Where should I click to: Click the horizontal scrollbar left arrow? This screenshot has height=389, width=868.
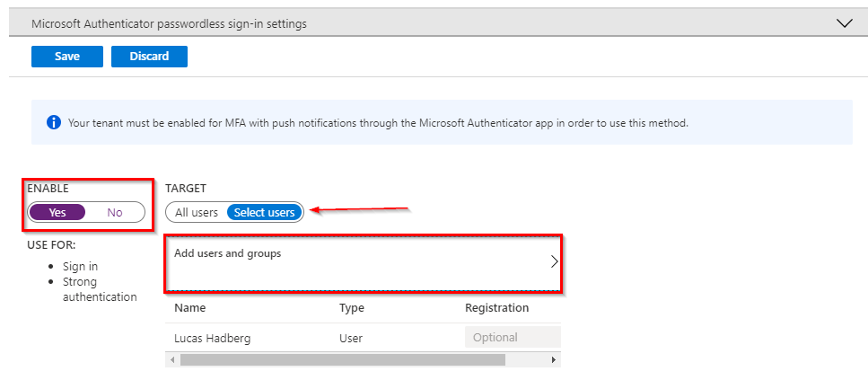click(172, 360)
